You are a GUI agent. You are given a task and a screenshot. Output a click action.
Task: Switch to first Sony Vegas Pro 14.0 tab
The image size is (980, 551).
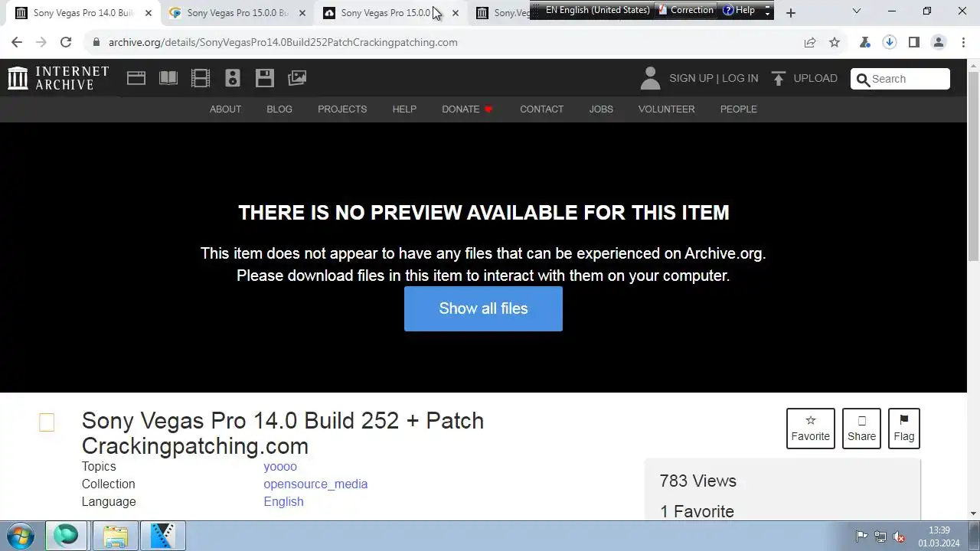pyautogui.click(x=83, y=13)
